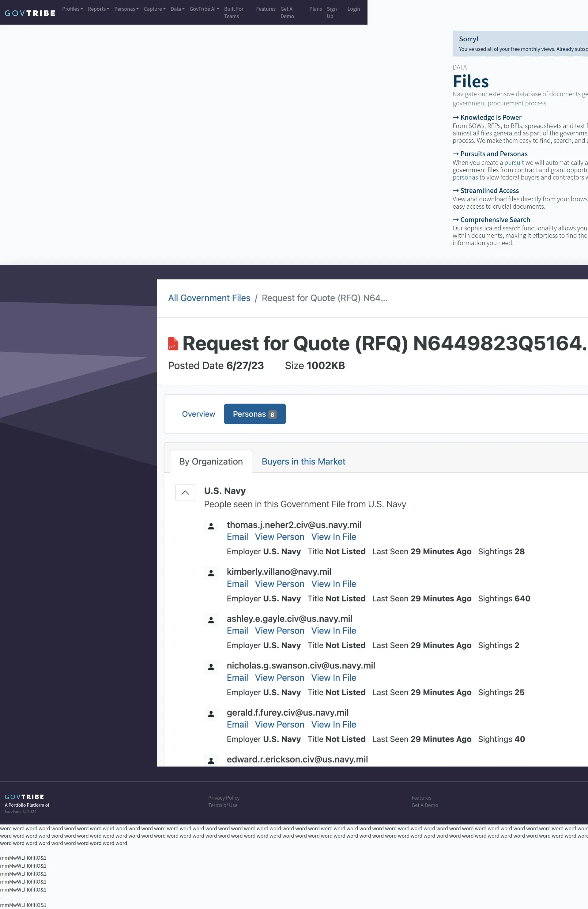Click person icon beside edward.r.erickson email
Viewport: 588px width, 909px height.
coord(211,761)
